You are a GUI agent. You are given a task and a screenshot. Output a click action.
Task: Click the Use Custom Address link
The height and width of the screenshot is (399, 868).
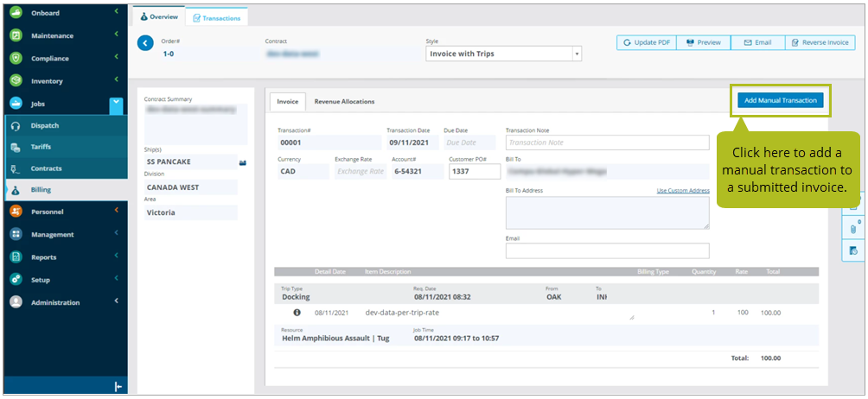683,191
